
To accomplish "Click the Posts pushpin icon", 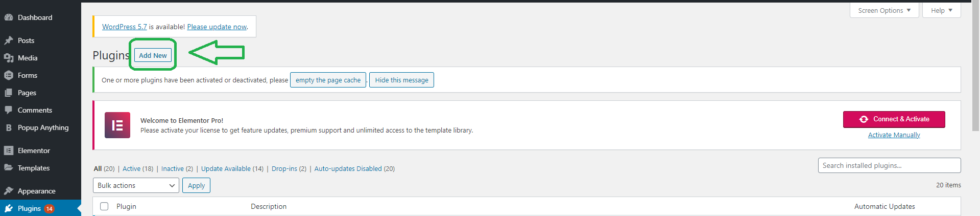I will (9, 40).
